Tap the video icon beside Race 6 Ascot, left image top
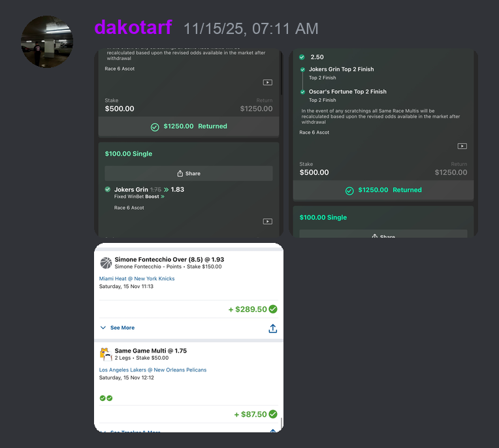The height and width of the screenshot is (448, 499). coord(267,82)
